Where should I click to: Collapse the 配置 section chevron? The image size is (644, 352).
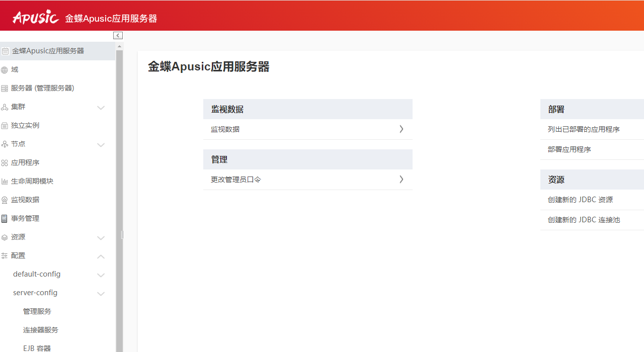click(x=101, y=256)
